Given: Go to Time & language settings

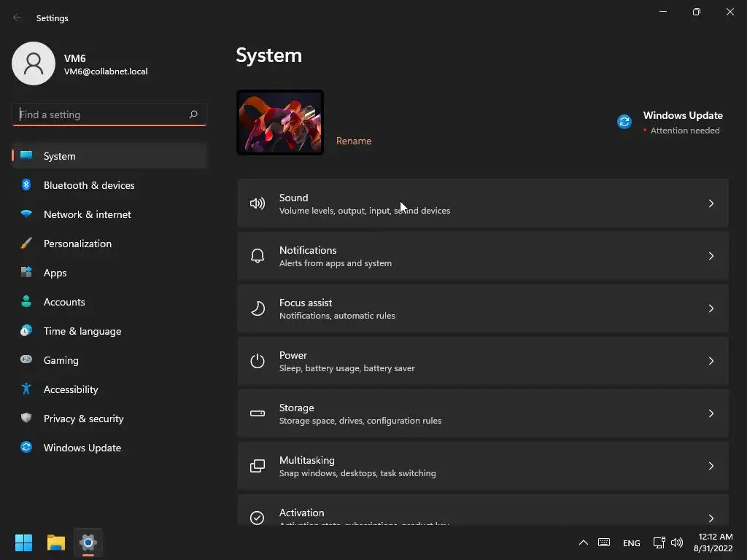Looking at the screenshot, I should (82, 331).
